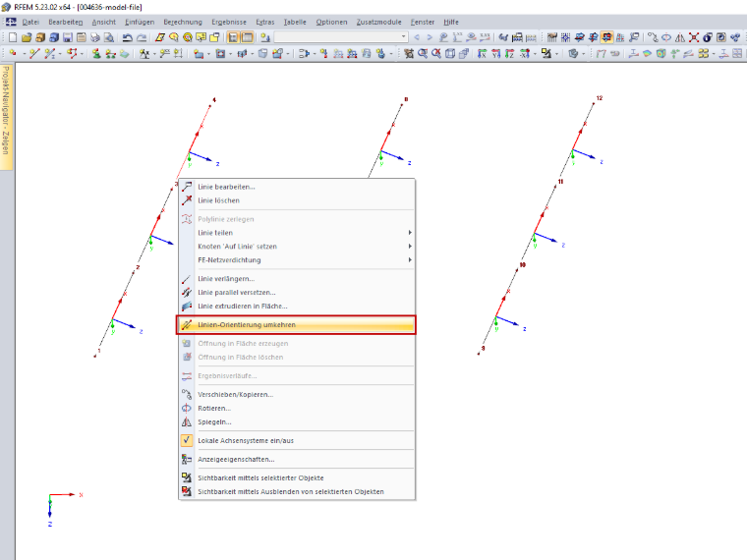Image resolution: width=747 pixels, height=560 pixels.
Task: Click the navigate forward arrow icon
Action: pos(430,37)
